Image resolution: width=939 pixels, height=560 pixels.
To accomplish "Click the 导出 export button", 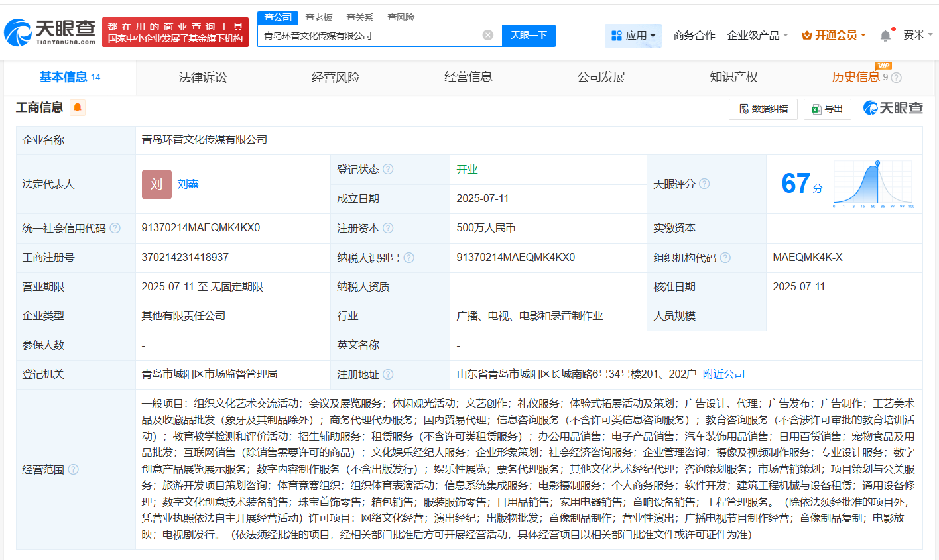I will tap(827, 109).
